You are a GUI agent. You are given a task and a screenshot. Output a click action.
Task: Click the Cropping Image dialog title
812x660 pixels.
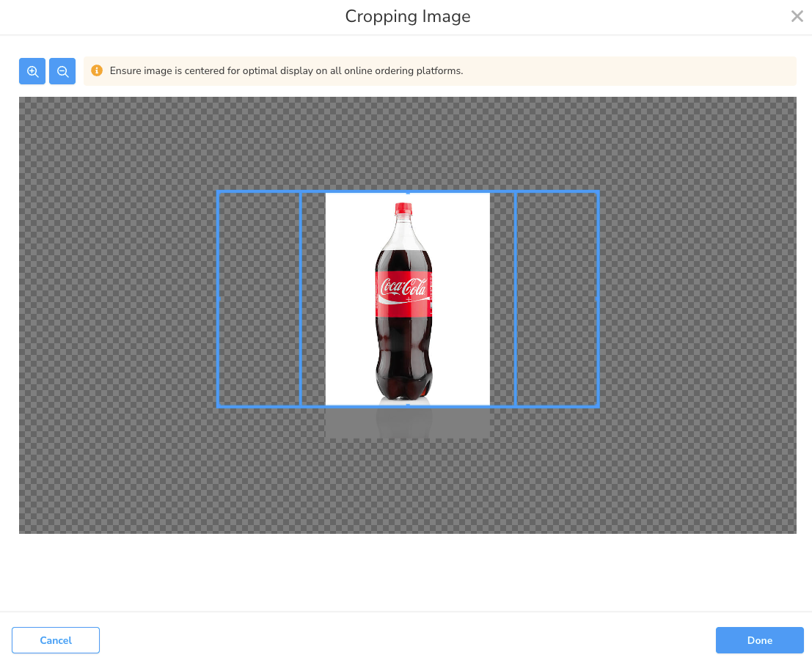(408, 16)
